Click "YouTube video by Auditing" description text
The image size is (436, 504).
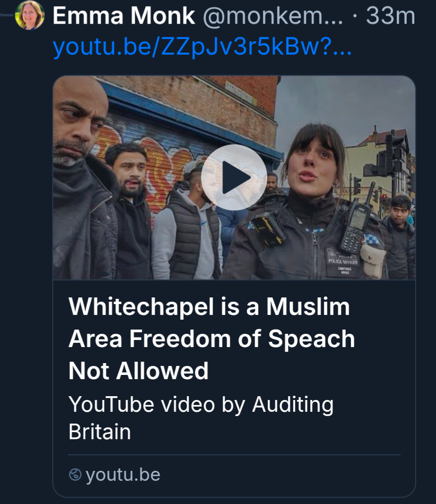tap(201, 405)
